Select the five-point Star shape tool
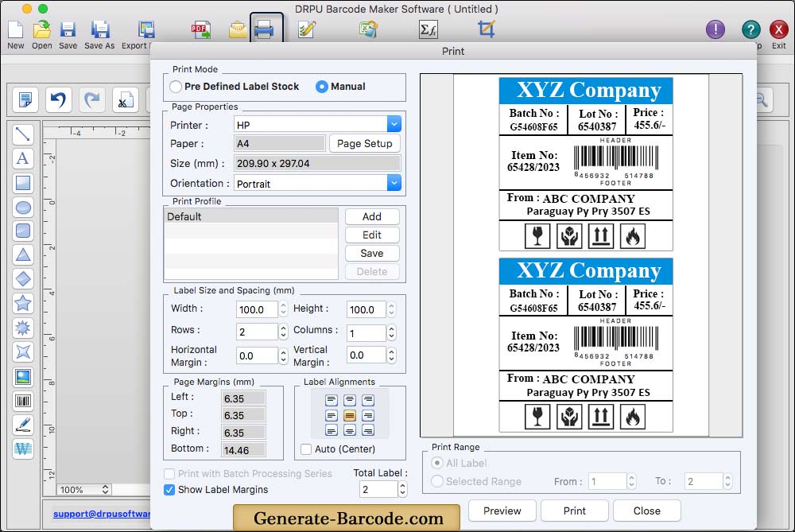This screenshot has height=532, width=795. (x=23, y=303)
